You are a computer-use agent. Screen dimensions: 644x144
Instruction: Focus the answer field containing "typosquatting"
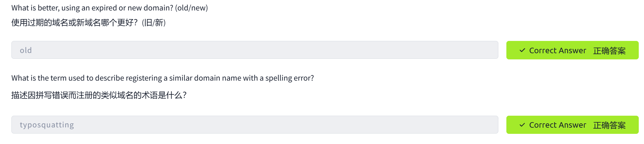point(255,125)
